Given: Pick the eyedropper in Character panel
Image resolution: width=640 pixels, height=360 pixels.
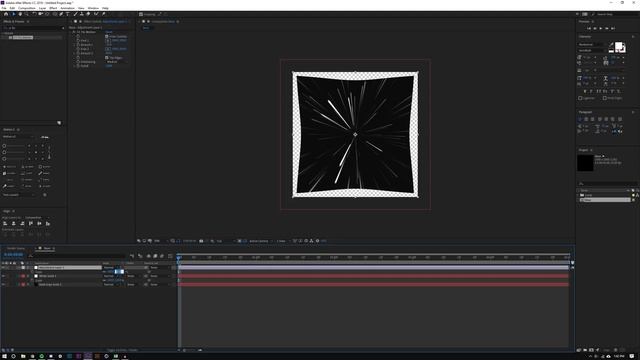Looking at the screenshot, I should point(611,44).
